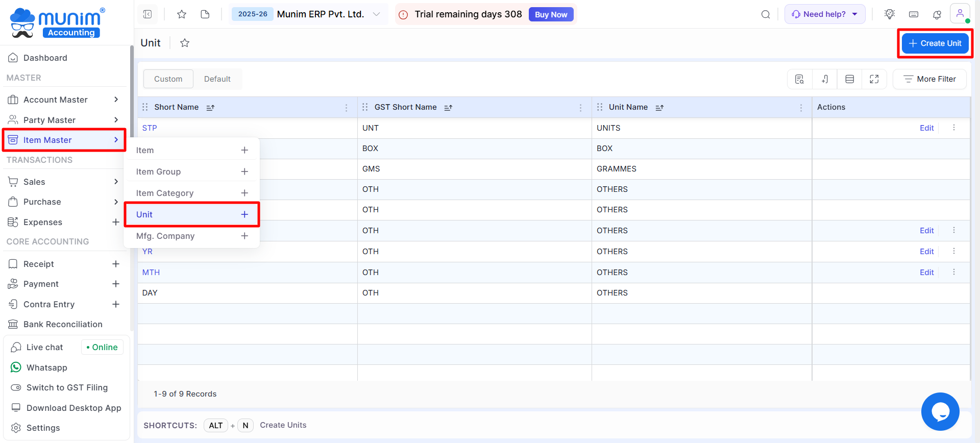
Task: Open the search magnifier icon in header
Action: [x=765, y=14]
